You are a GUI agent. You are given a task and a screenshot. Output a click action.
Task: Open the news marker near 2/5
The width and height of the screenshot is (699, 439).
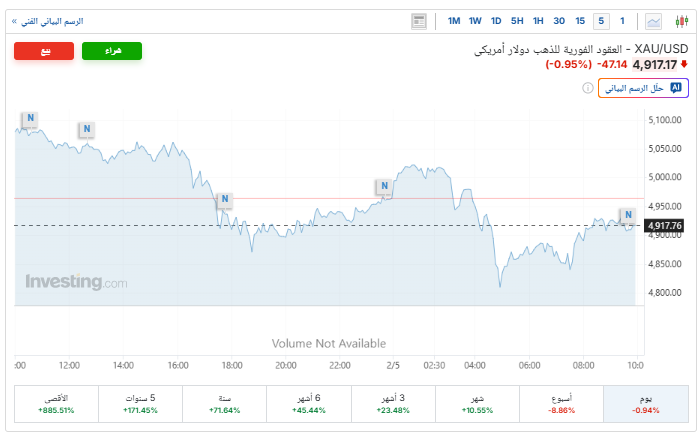click(x=384, y=186)
